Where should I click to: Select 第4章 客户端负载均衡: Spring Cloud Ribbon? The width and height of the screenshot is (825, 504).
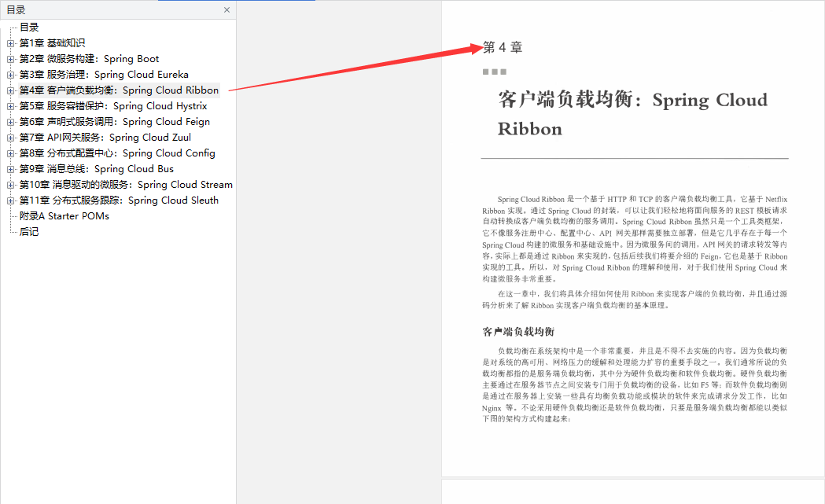[119, 90]
